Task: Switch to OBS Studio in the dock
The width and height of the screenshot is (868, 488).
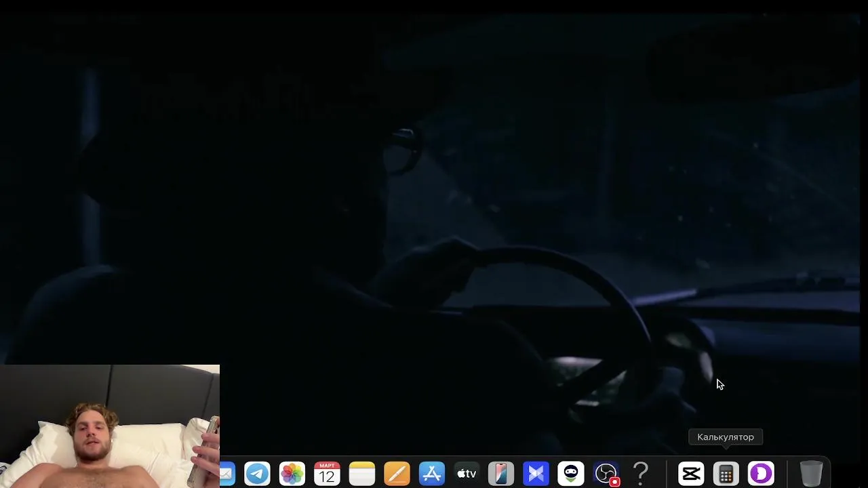Action: point(606,473)
